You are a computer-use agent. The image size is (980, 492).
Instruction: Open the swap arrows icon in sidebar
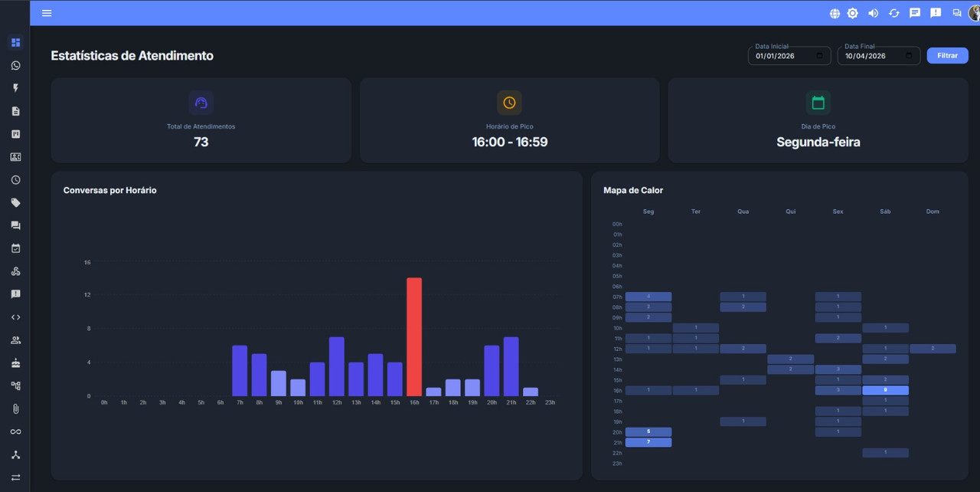point(15,477)
